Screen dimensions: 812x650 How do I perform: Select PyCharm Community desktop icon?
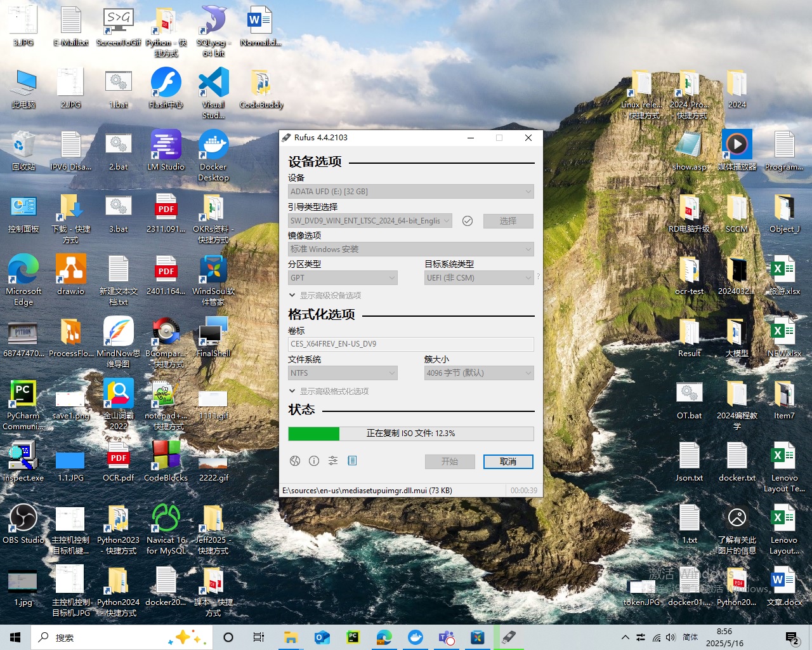[x=23, y=405]
